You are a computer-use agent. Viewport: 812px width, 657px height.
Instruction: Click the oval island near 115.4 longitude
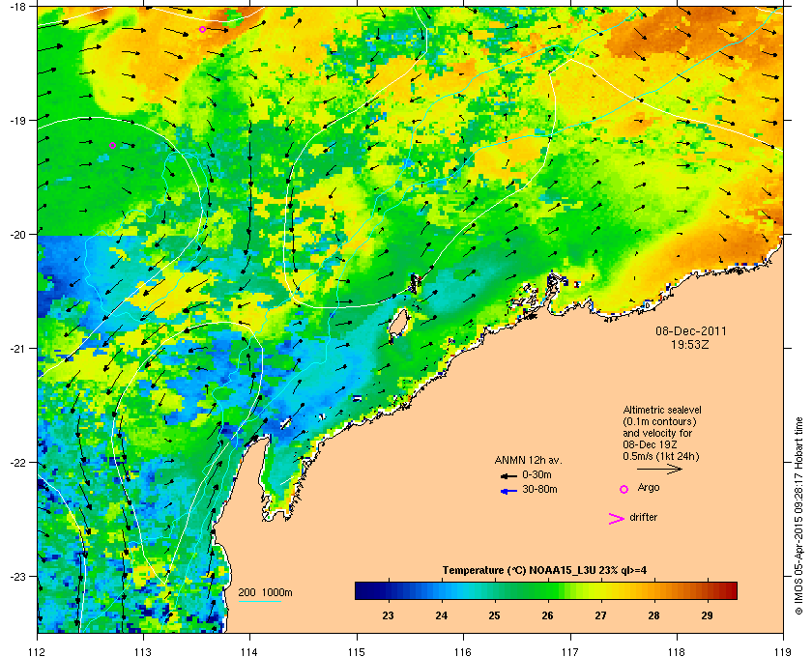(x=398, y=323)
